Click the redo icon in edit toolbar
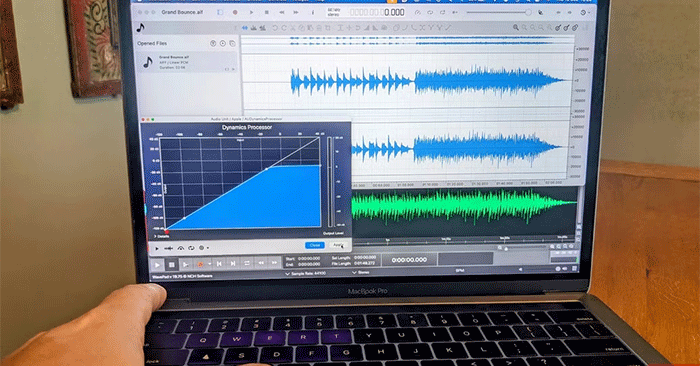The width and height of the screenshot is (700, 366). (283, 28)
